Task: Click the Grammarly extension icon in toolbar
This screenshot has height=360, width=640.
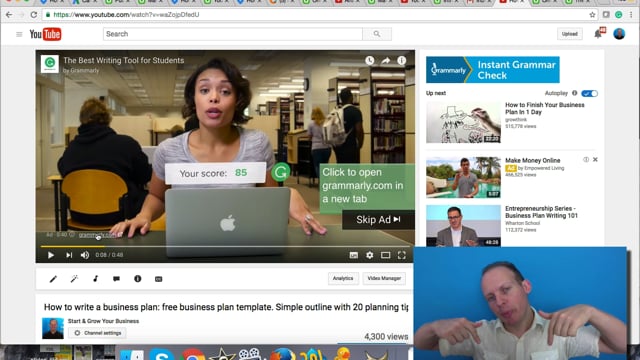Action: click(x=619, y=15)
